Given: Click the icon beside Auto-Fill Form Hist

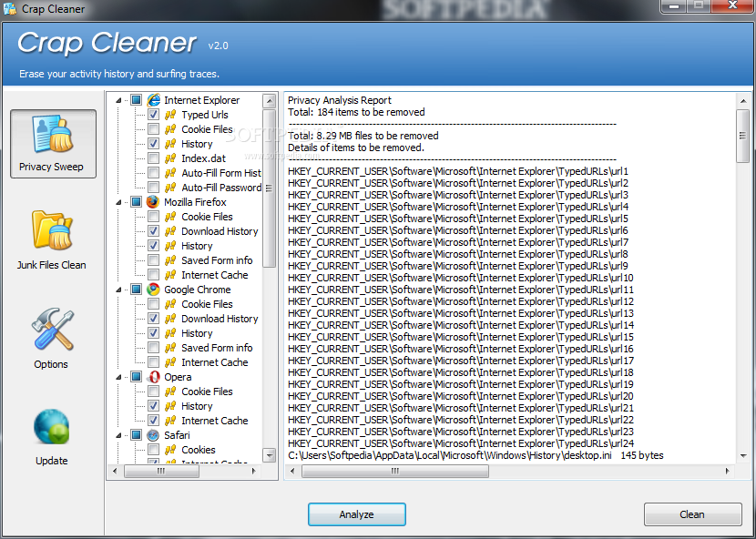Looking at the screenshot, I should pos(170,173).
